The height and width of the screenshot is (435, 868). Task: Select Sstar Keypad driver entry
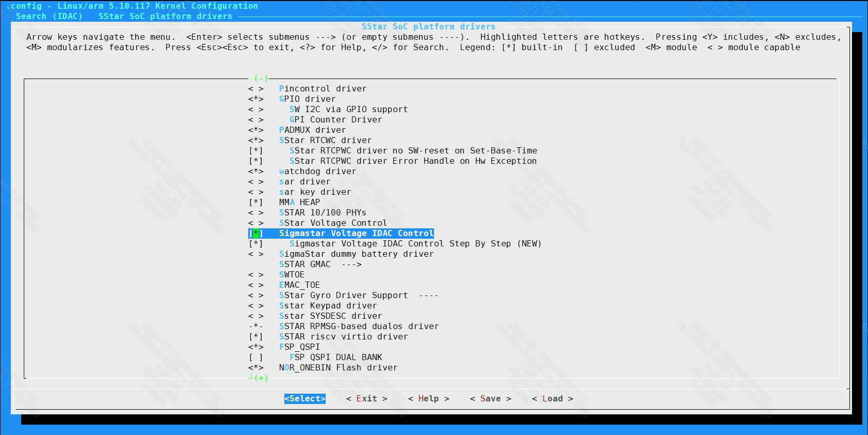328,306
